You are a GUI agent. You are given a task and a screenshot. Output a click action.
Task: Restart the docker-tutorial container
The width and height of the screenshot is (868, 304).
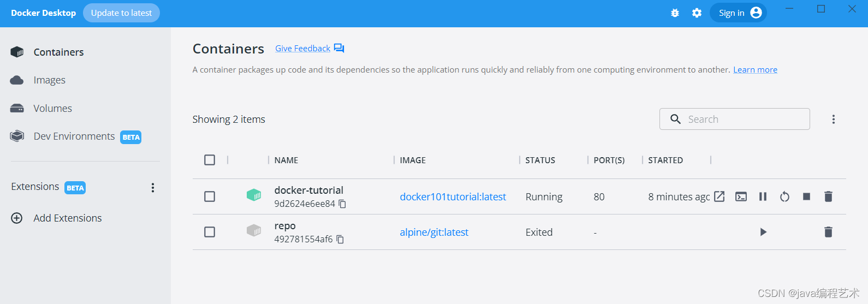(784, 196)
